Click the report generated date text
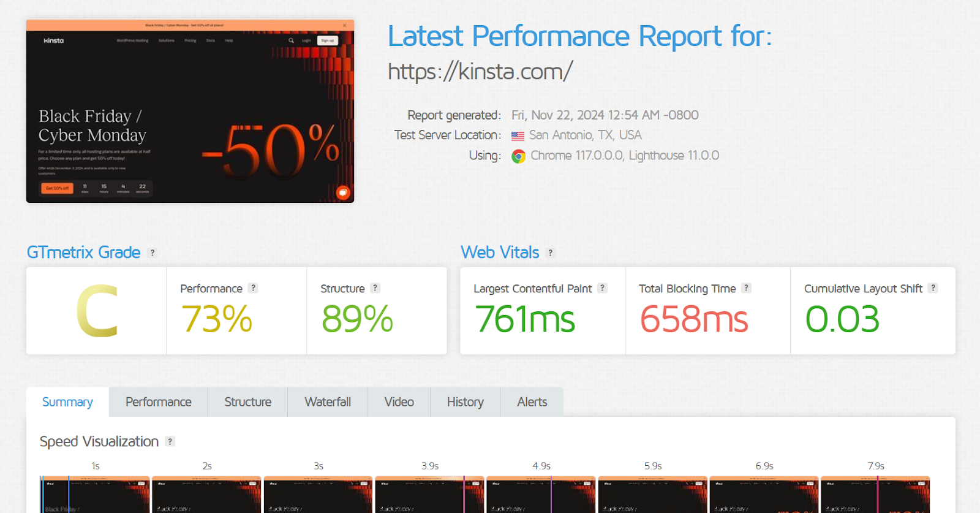The width and height of the screenshot is (980, 513). point(605,115)
